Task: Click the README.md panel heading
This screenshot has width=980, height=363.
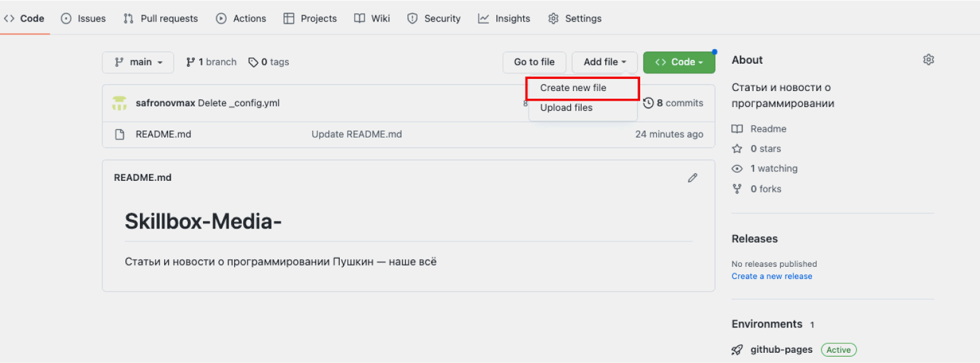Action: click(x=143, y=178)
